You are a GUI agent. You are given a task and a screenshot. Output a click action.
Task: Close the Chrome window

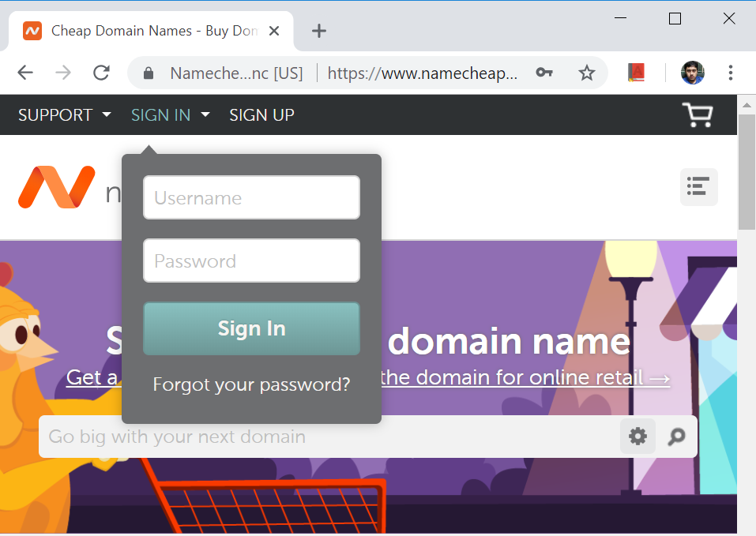tap(729, 18)
